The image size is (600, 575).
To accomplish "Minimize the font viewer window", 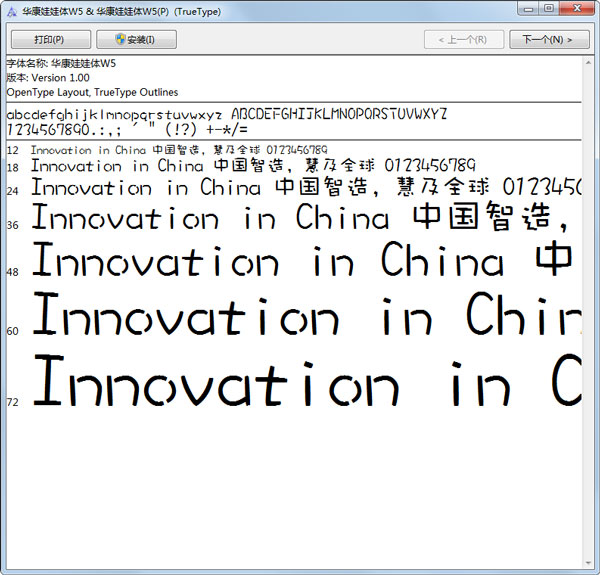I will coord(528,8).
